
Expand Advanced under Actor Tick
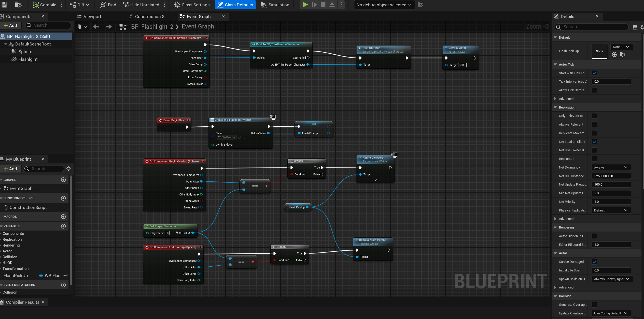[x=555, y=99]
